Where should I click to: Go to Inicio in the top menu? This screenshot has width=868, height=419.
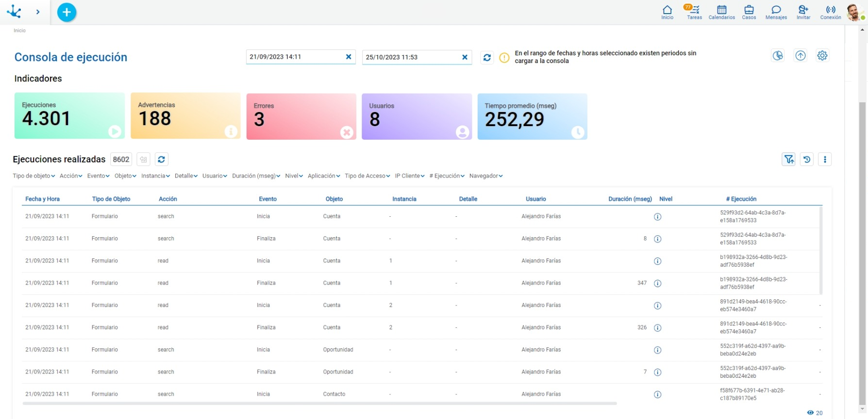(667, 12)
